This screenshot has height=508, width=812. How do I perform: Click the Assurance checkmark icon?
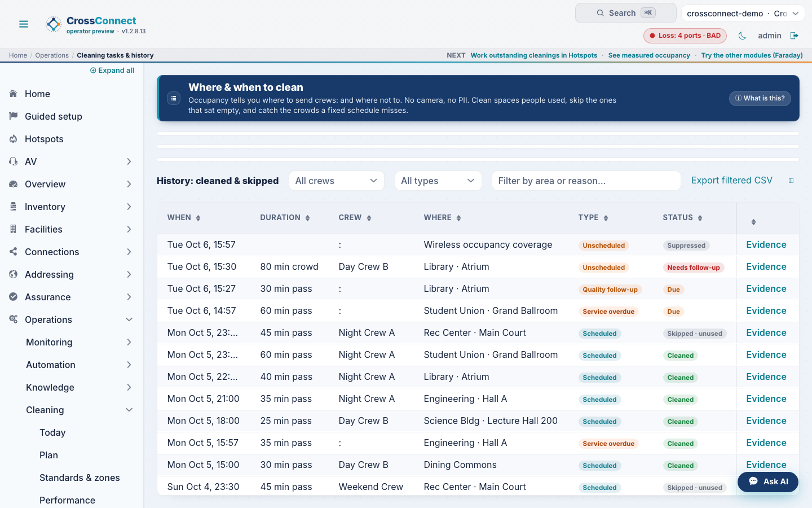[14, 297]
